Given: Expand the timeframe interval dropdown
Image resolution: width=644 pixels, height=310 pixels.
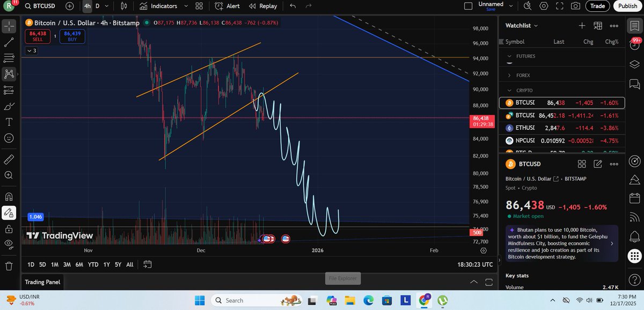Looking at the screenshot, I should pyautogui.click(x=107, y=6).
